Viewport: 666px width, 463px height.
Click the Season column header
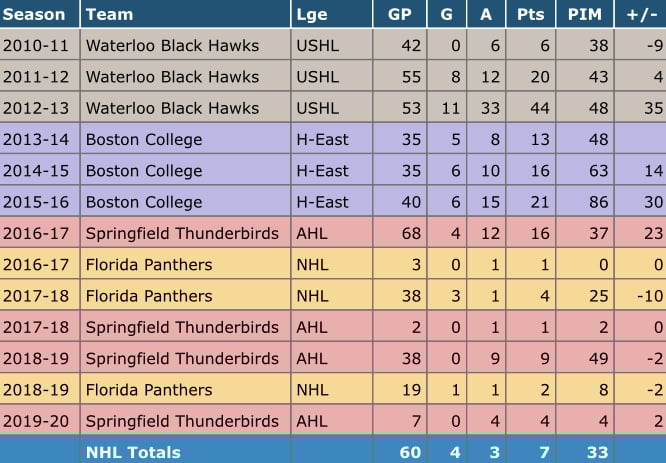pos(34,15)
